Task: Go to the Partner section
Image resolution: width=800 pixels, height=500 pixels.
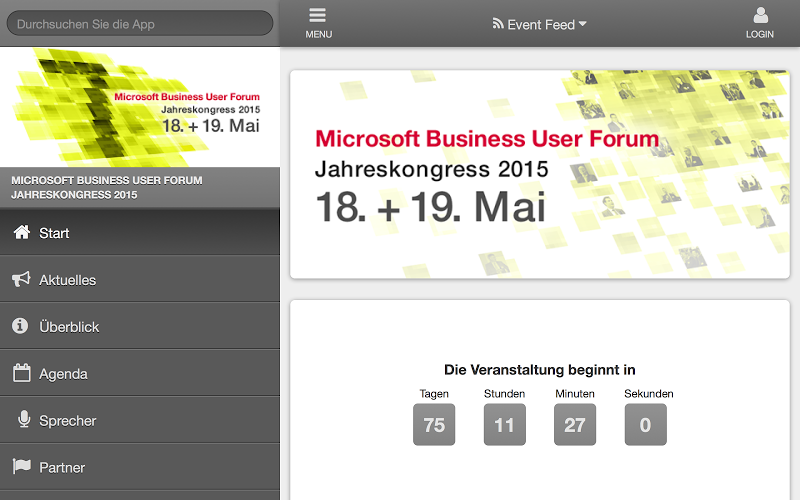Action: coord(62,468)
